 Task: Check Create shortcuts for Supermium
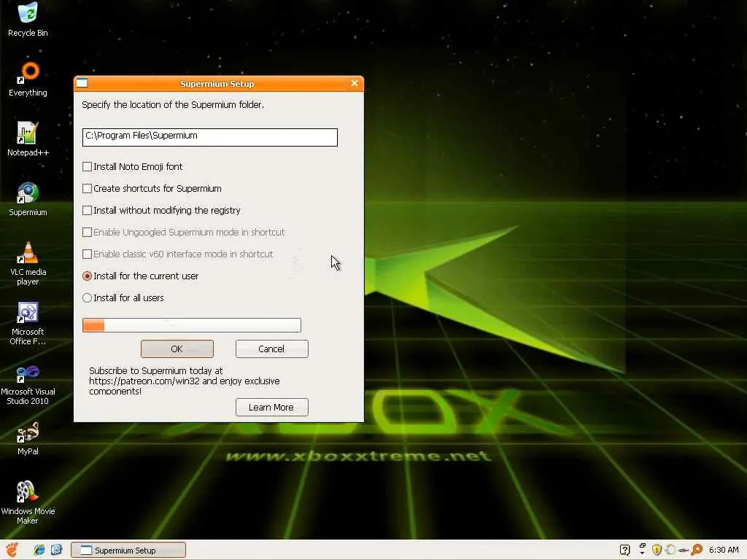coord(87,189)
